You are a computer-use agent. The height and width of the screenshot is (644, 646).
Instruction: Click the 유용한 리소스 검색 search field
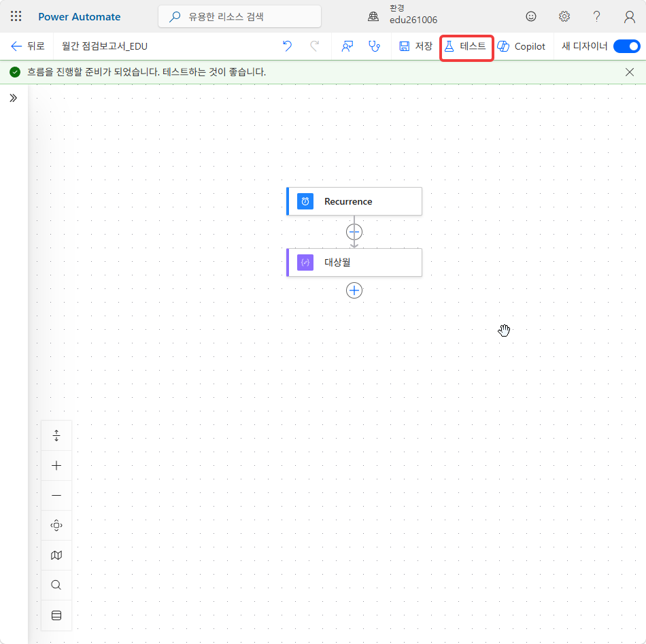pos(239,16)
